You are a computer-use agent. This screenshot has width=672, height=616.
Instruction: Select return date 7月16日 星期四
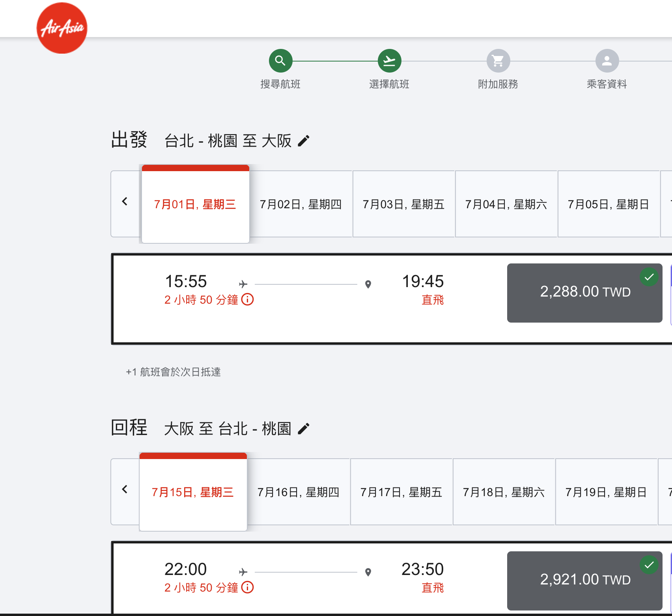(x=299, y=492)
